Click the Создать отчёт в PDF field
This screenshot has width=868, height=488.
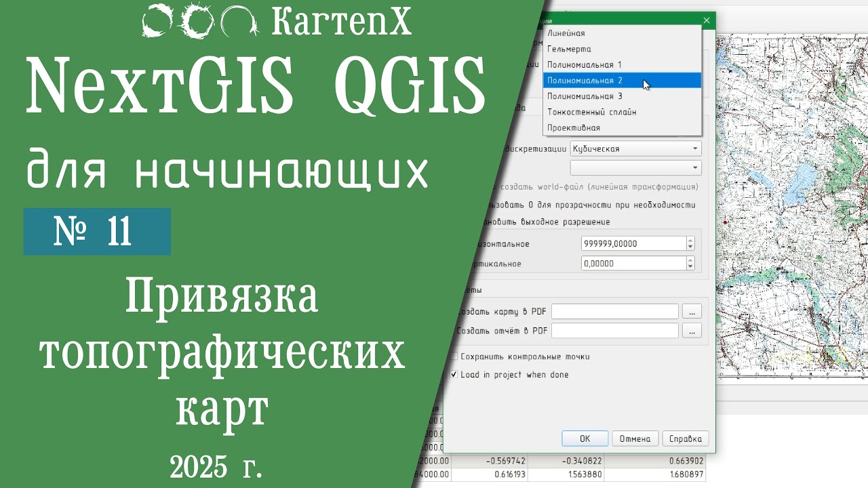pos(615,331)
